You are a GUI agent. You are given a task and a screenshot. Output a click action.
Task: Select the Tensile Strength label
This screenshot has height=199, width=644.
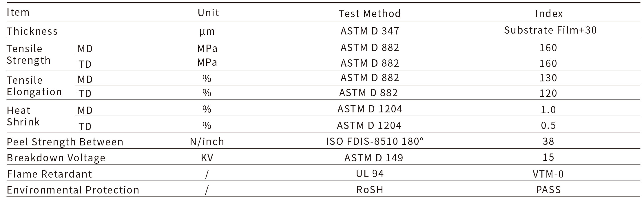tap(28, 54)
